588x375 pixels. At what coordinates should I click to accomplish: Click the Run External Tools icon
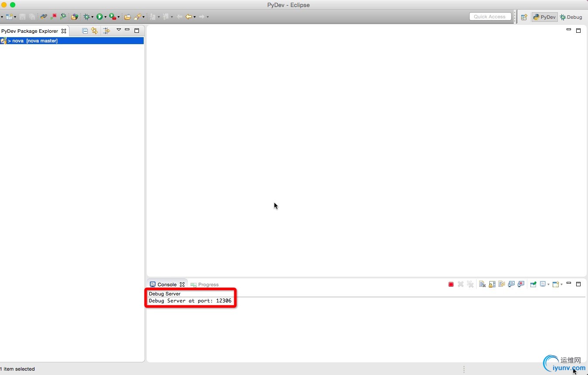point(113,17)
